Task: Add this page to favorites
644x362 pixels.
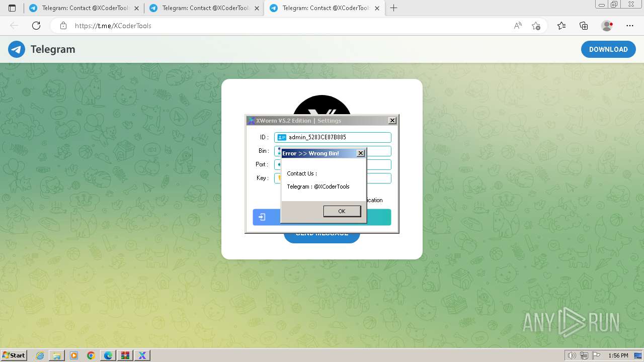Action: tap(536, 26)
